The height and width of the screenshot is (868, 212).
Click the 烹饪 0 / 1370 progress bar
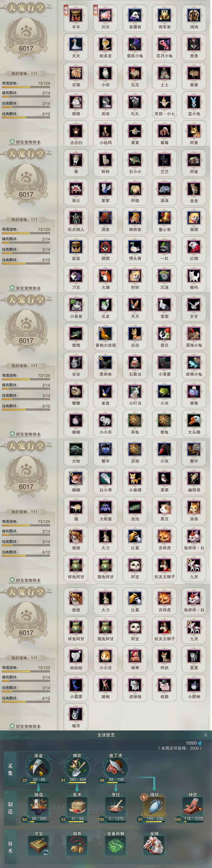coord(116,819)
